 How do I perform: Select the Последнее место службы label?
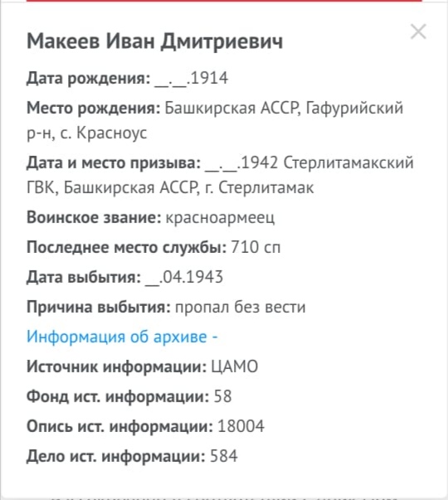pos(127,247)
